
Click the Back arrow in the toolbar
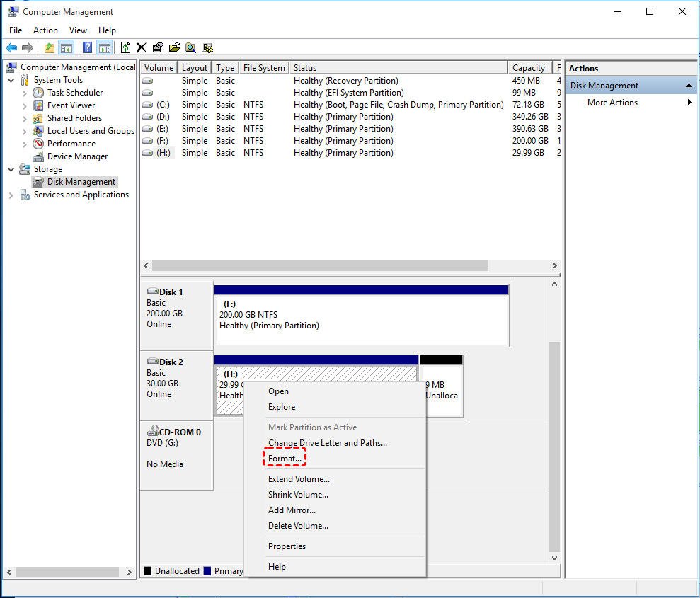(x=11, y=47)
